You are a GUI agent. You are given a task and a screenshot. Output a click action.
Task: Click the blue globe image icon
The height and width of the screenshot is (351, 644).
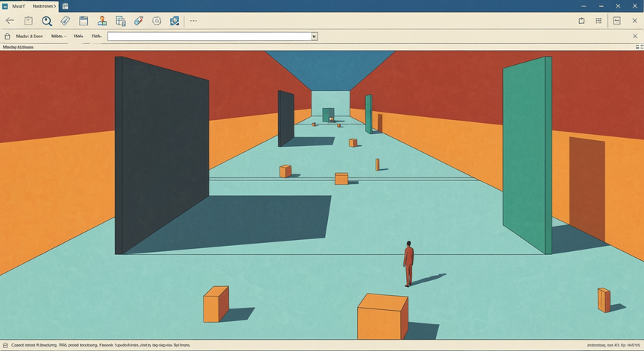(x=174, y=21)
